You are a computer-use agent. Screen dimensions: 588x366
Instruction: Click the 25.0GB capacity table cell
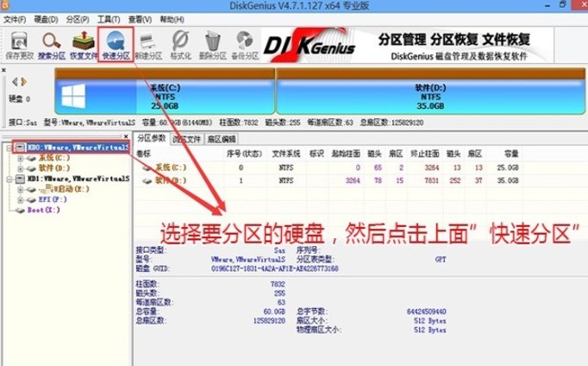(x=508, y=167)
